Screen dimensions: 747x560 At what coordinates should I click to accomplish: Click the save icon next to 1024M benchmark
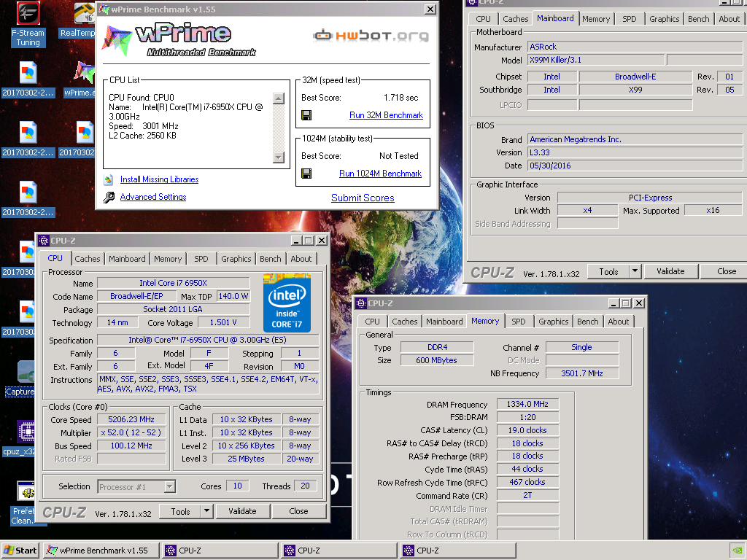[x=306, y=174]
